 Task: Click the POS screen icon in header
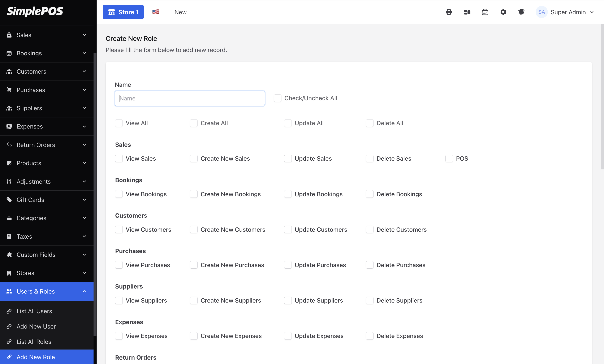tap(467, 12)
